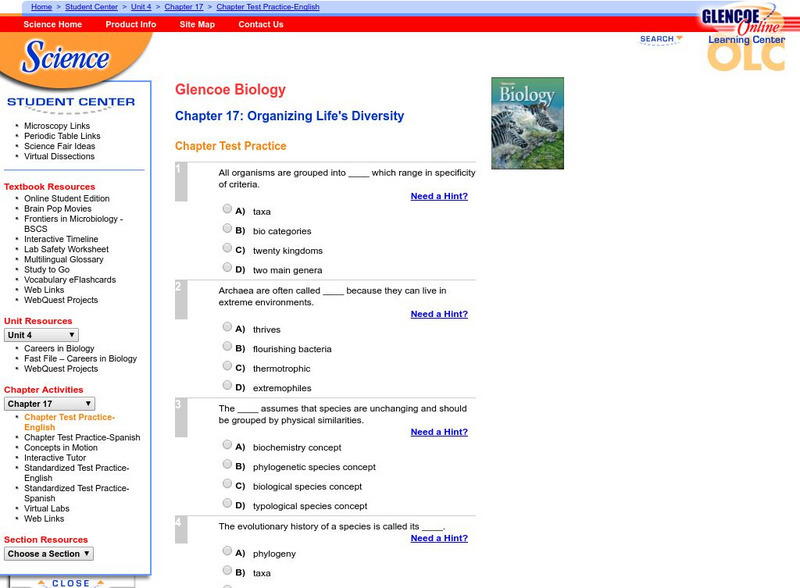Click the Student Center heading
Viewport: 800px width, 588px height.
click(71, 102)
